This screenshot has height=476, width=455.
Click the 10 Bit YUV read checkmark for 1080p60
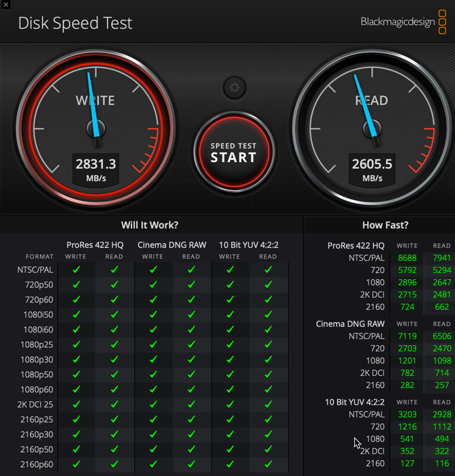tap(268, 390)
